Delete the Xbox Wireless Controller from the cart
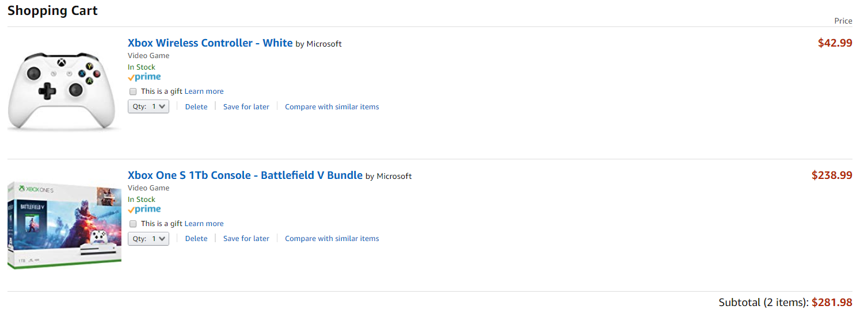 pos(196,107)
